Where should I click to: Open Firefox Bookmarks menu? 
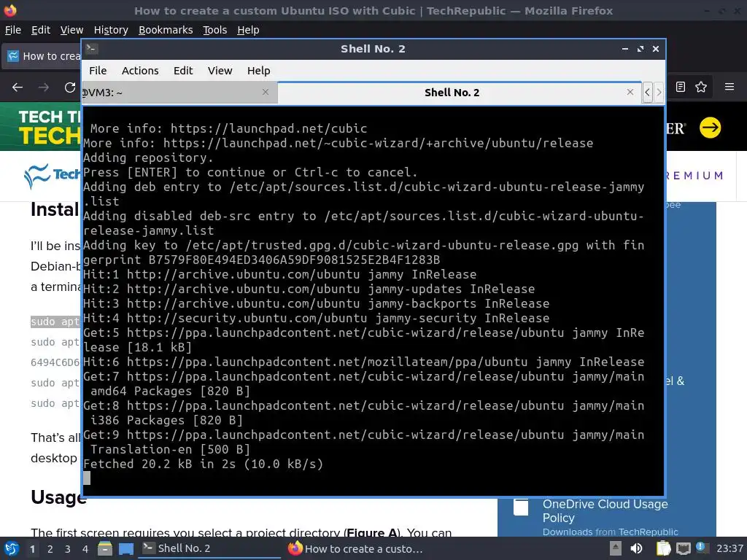click(x=166, y=30)
